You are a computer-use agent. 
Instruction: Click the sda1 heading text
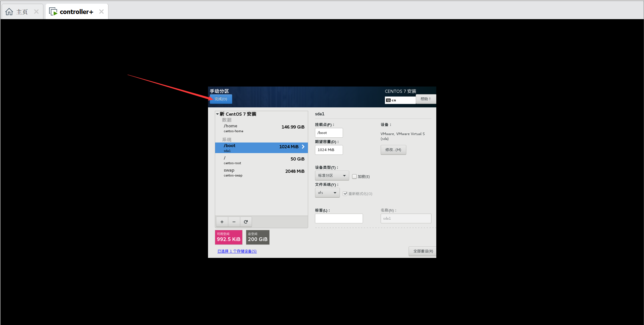pyautogui.click(x=320, y=114)
